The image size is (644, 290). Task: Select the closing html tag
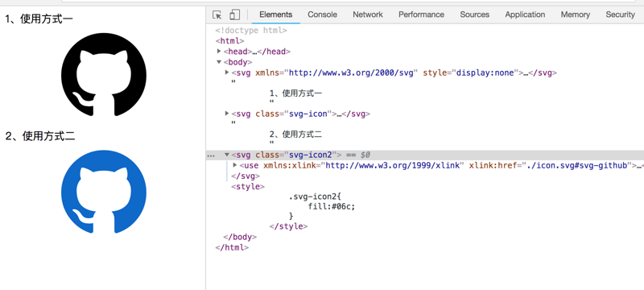coord(232,247)
